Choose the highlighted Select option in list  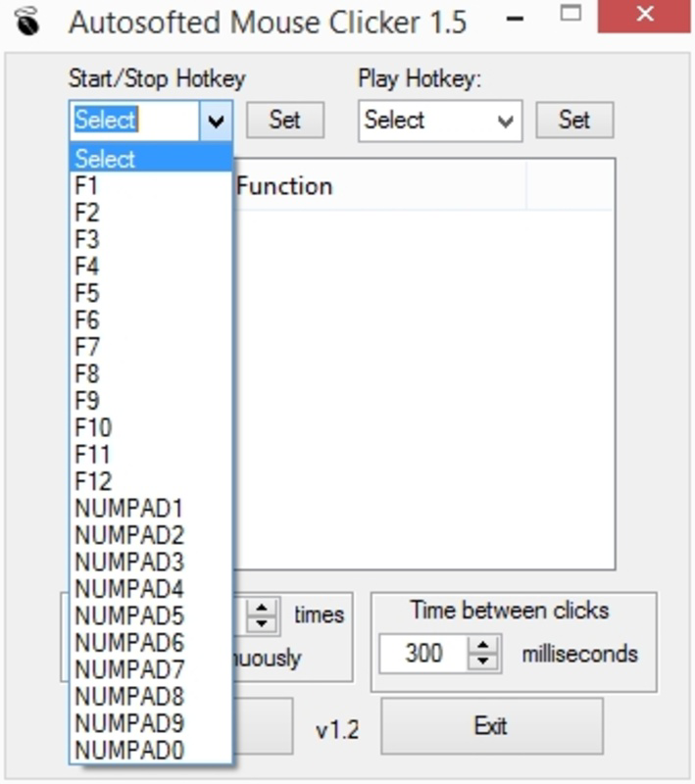pyautogui.click(x=151, y=159)
